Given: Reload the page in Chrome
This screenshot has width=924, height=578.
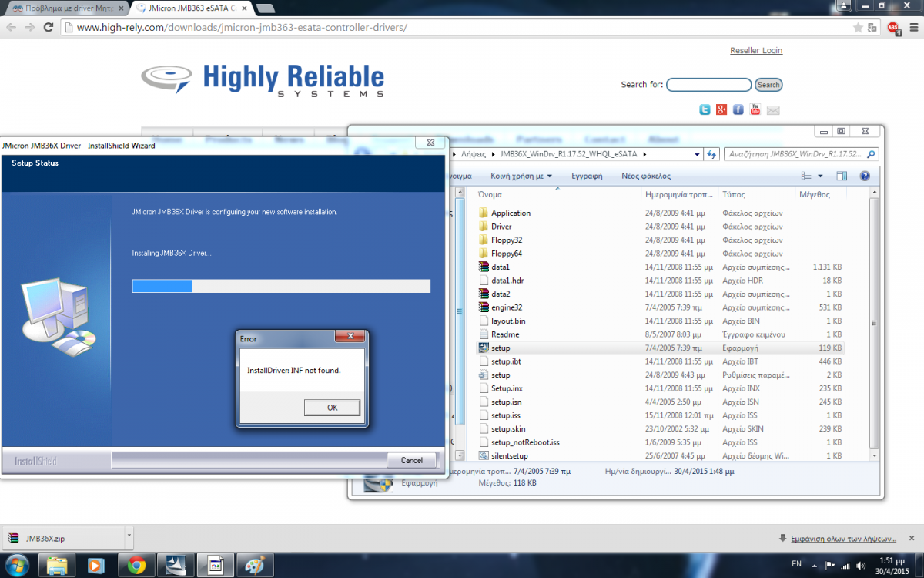Looking at the screenshot, I should click(49, 27).
